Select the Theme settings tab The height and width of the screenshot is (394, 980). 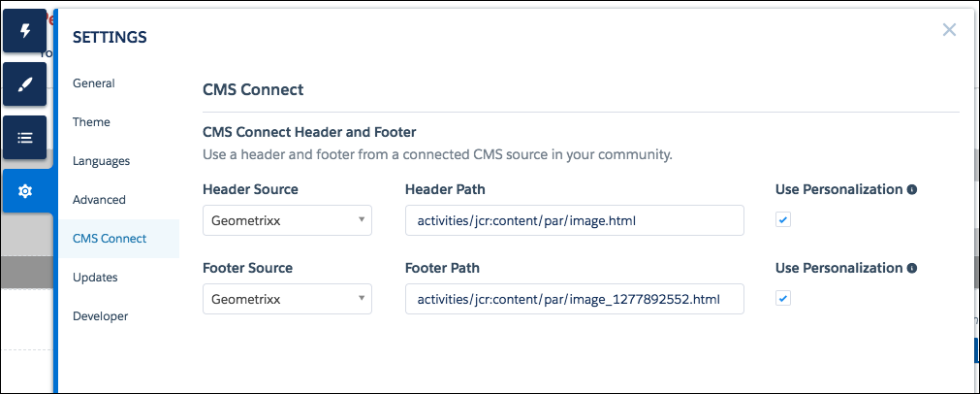pyautogui.click(x=91, y=122)
